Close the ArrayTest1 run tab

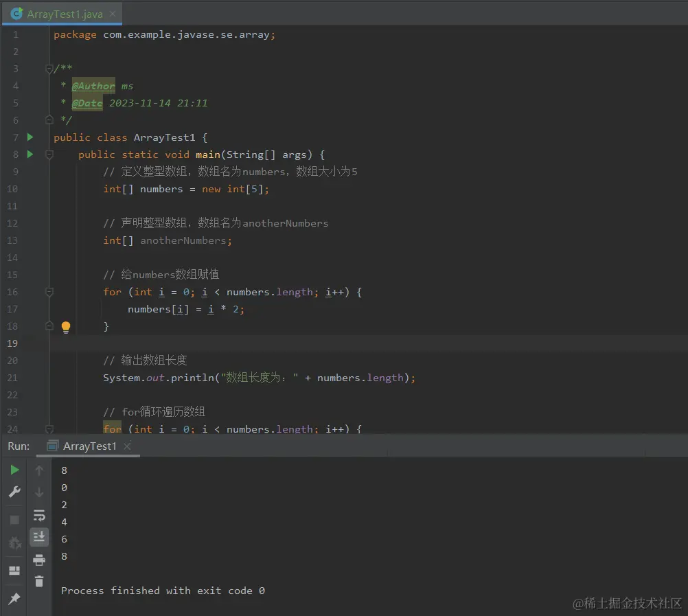[x=127, y=446]
